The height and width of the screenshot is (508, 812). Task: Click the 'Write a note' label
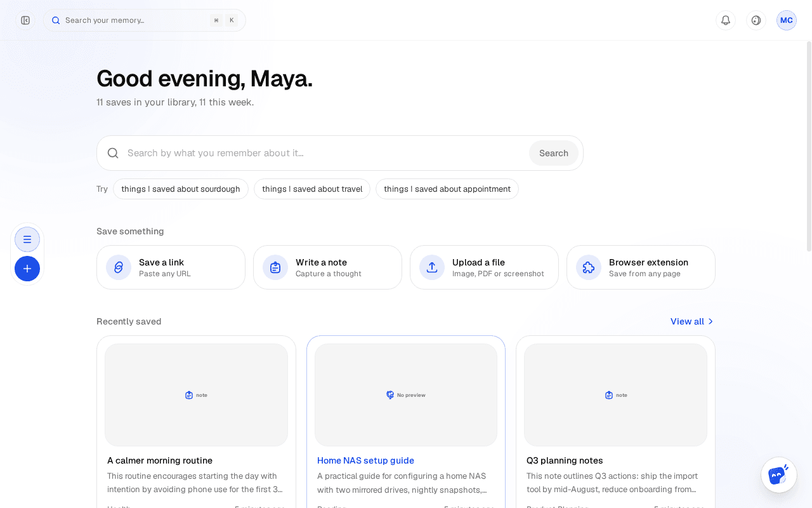click(x=321, y=262)
